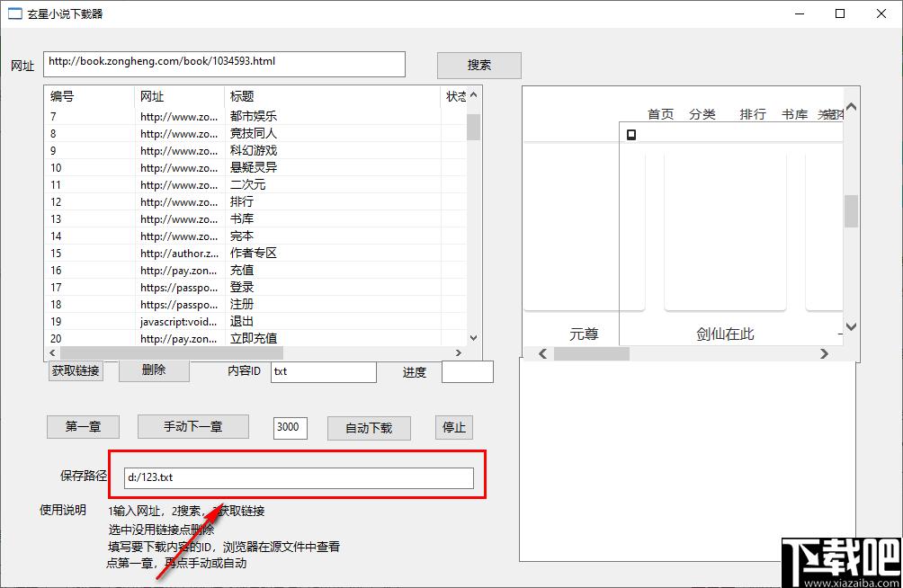This screenshot has width=903, height=588.
Task: Click the link list's horizontal scrollbar thumb
Action: coord(172,353)
